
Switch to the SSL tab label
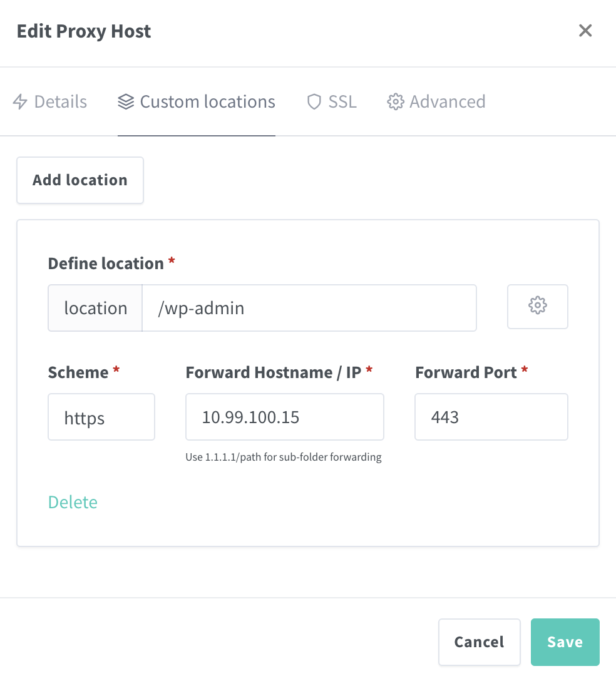tap(342, 102)
